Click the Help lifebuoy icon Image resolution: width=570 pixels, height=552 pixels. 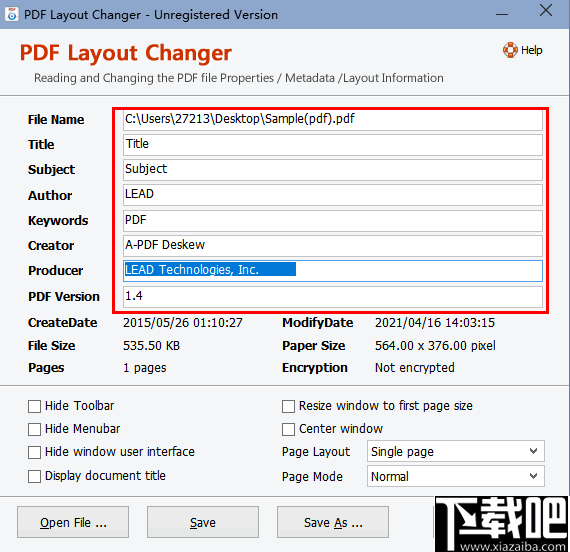pos(510,50)
